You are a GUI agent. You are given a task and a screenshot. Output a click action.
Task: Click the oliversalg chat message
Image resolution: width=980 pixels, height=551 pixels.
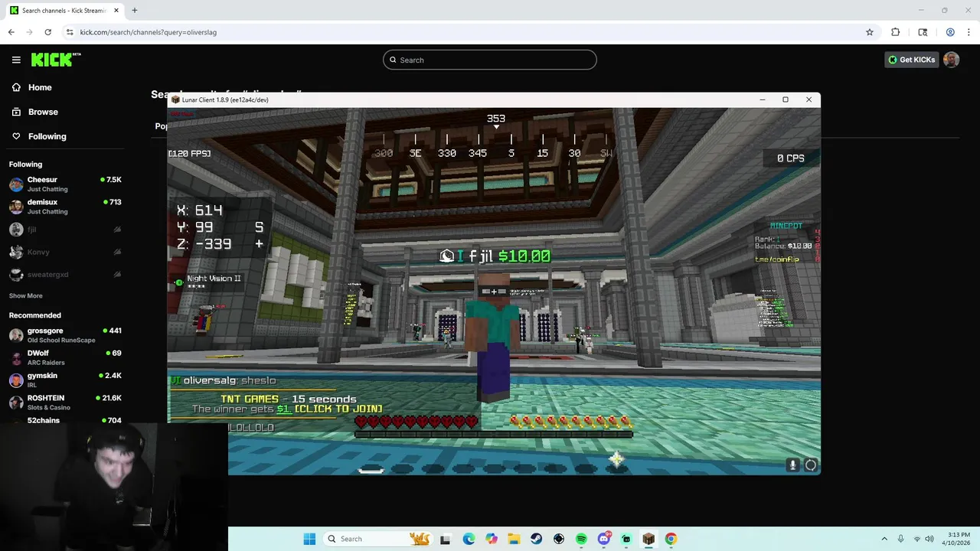[x=224, y=380]
